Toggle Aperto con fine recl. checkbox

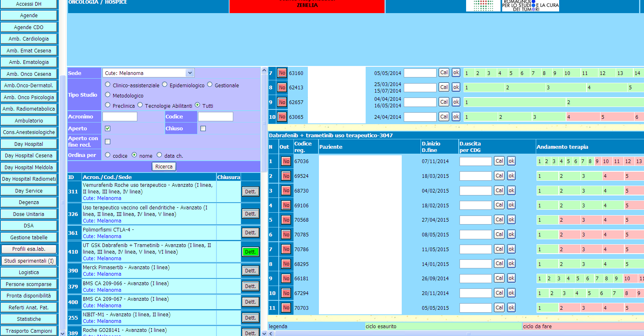pyautogui.click(x=108, y=141)
